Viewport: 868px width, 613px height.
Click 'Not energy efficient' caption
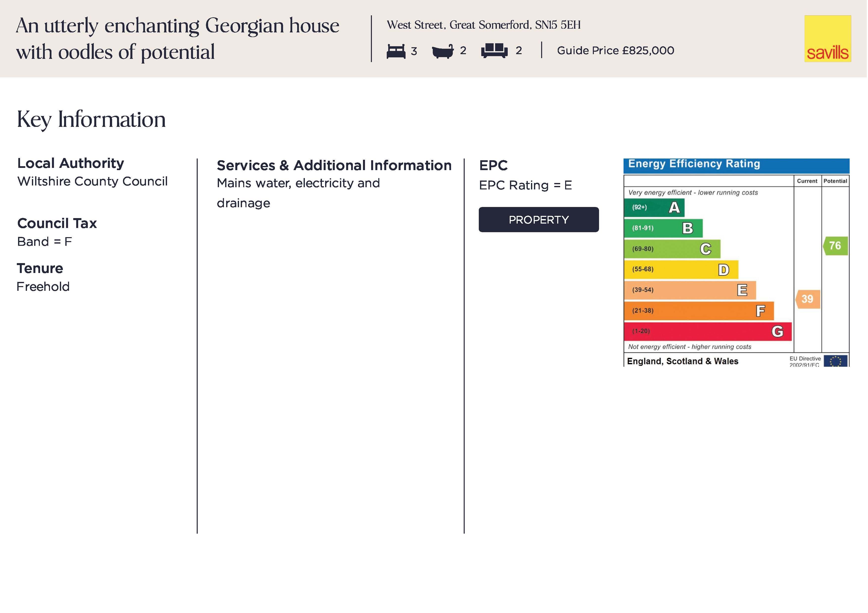(690, 347)
